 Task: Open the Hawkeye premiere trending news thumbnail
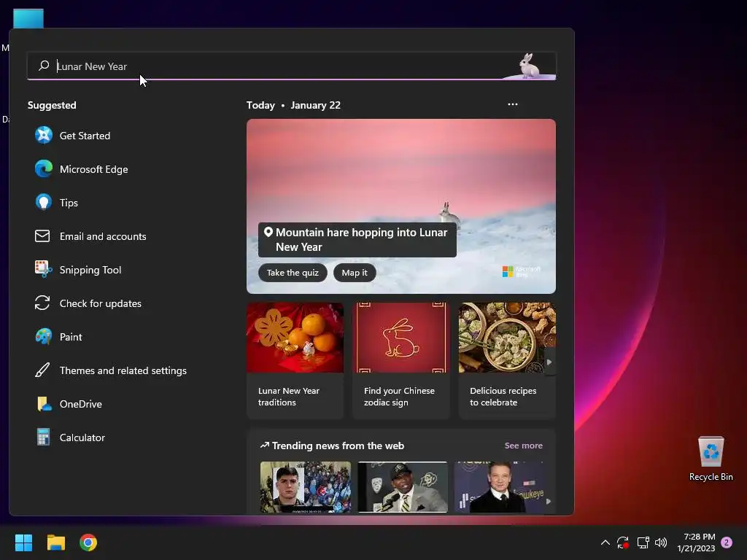[x=500, y=486]
